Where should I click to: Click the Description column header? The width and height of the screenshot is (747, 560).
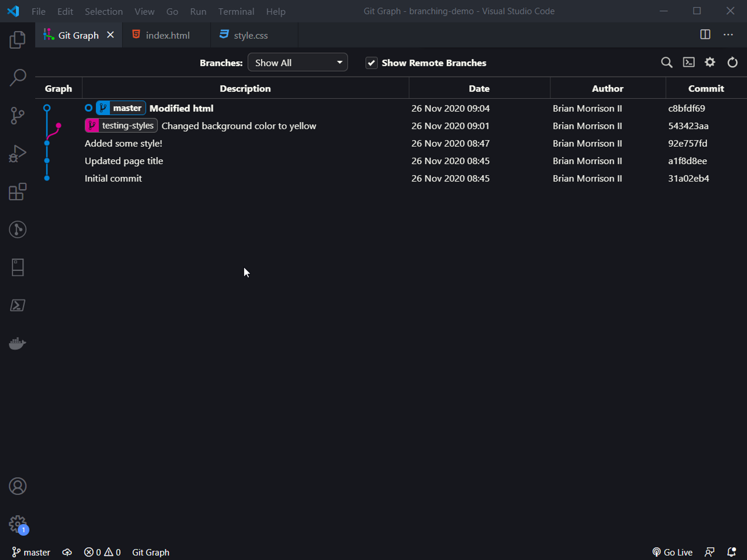(245, 88)
